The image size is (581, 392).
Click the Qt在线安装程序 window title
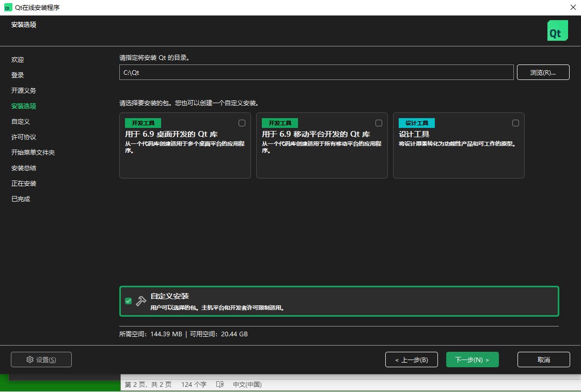[37, 7]
